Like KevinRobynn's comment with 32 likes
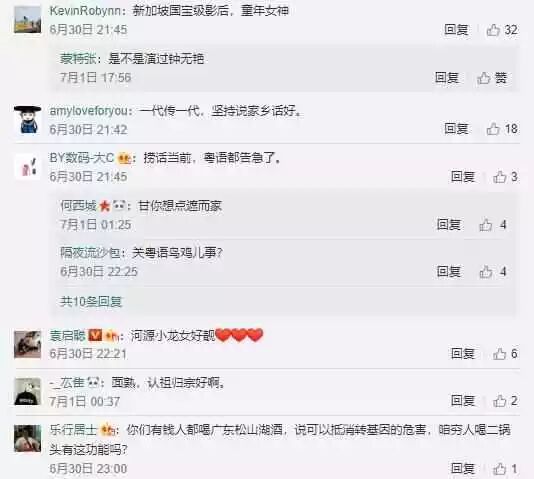This screenshot has height=479, width=534. 493,30
